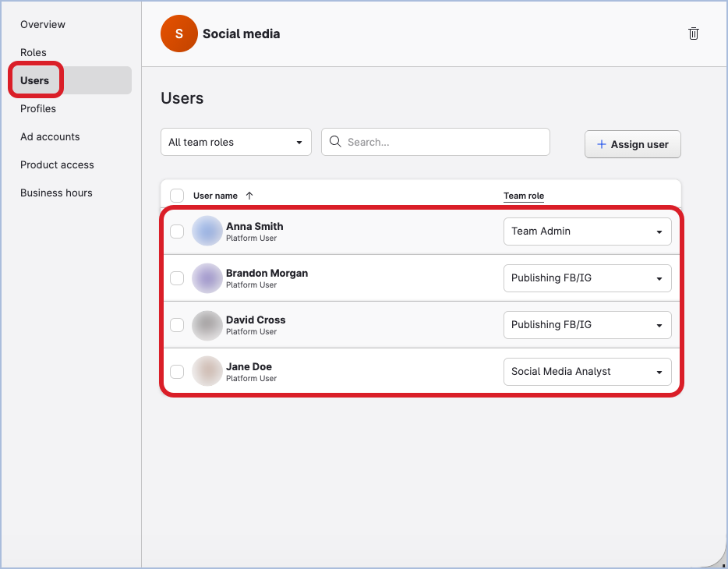
Task: Change Jane Doe's Social Media Analyst role
Action: coord(587,372)
